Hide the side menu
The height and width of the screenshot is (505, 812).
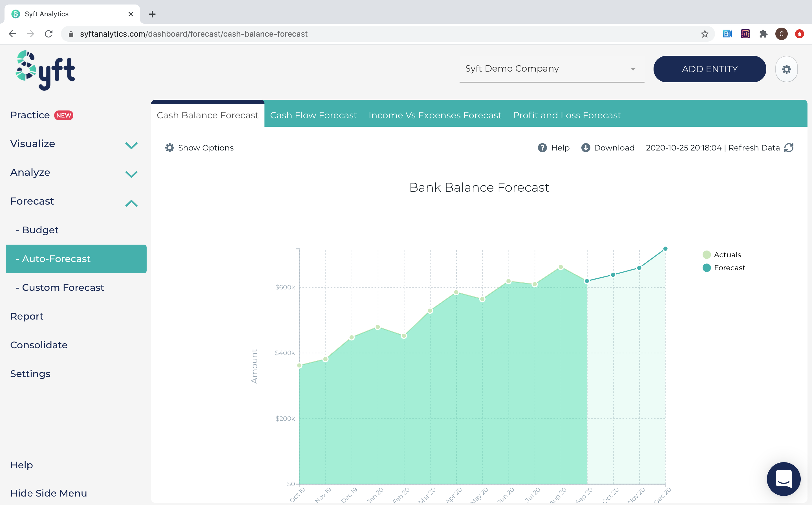pyautogui.click(x=48, y=493)
